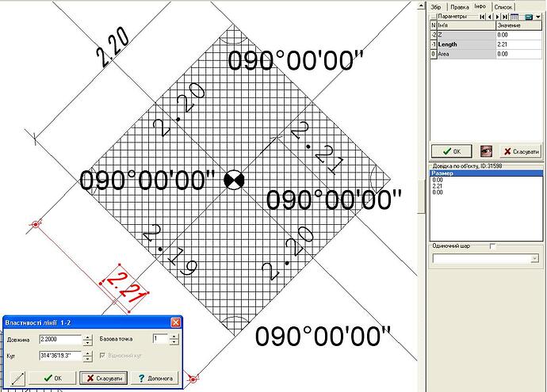Click the eye preview icon beside OK
The image size is (547, 392).
[x=486, y=151]
